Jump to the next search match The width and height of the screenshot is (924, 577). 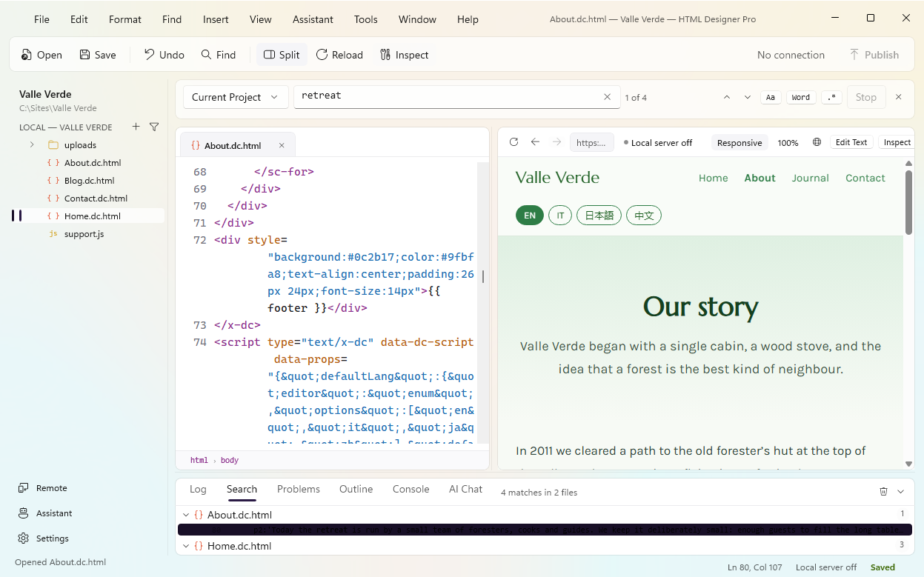pyautogui.click(x=748, y=97)
